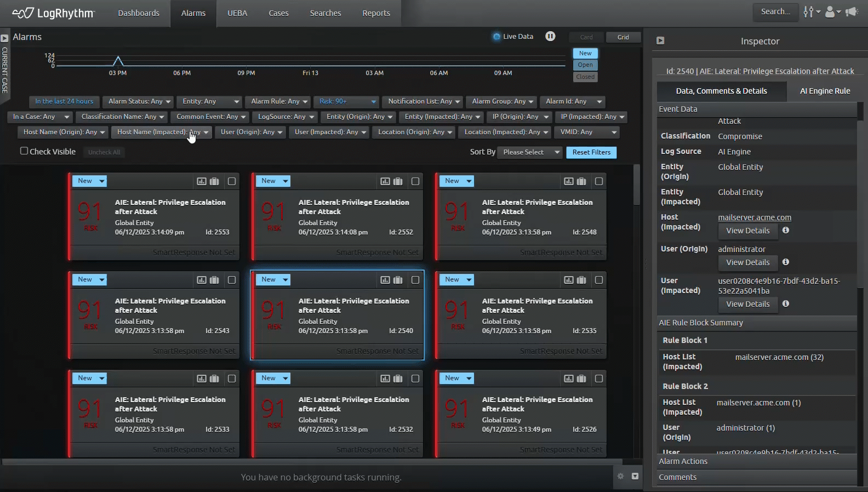Tick the checkbox on alarm Id 2552

pyautogui.click(x=415, y=181)
